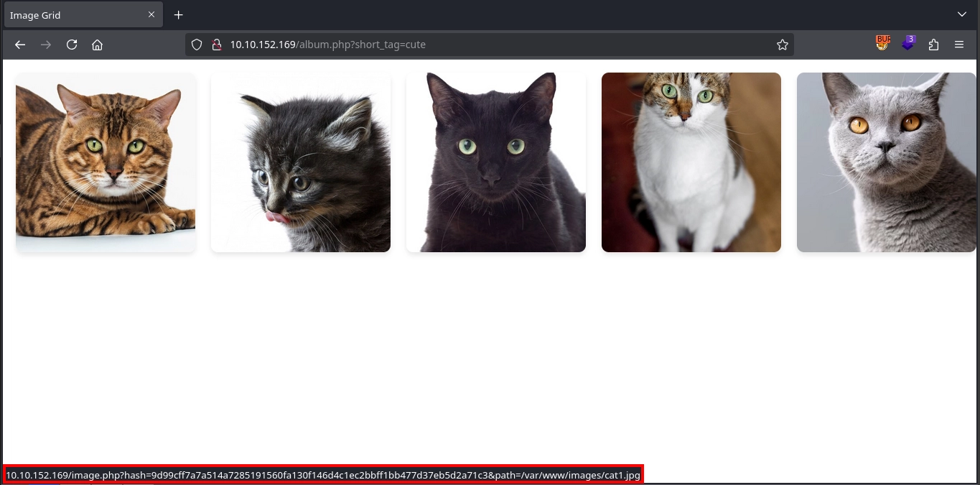Open the Burp Suite extension icon

click(882, 44)
